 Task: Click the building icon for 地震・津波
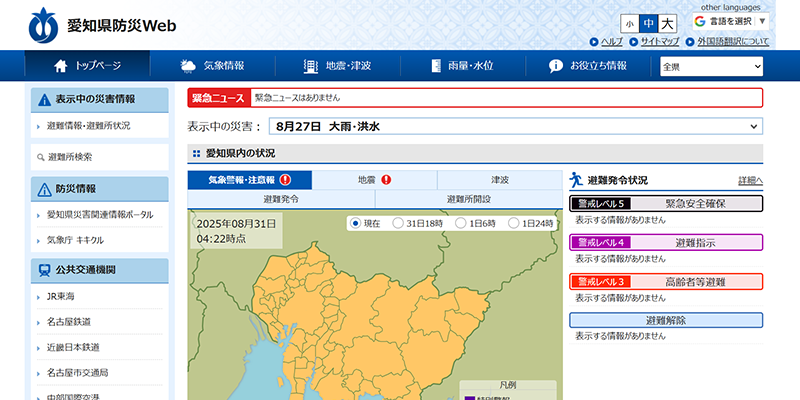tap(310, 66)
